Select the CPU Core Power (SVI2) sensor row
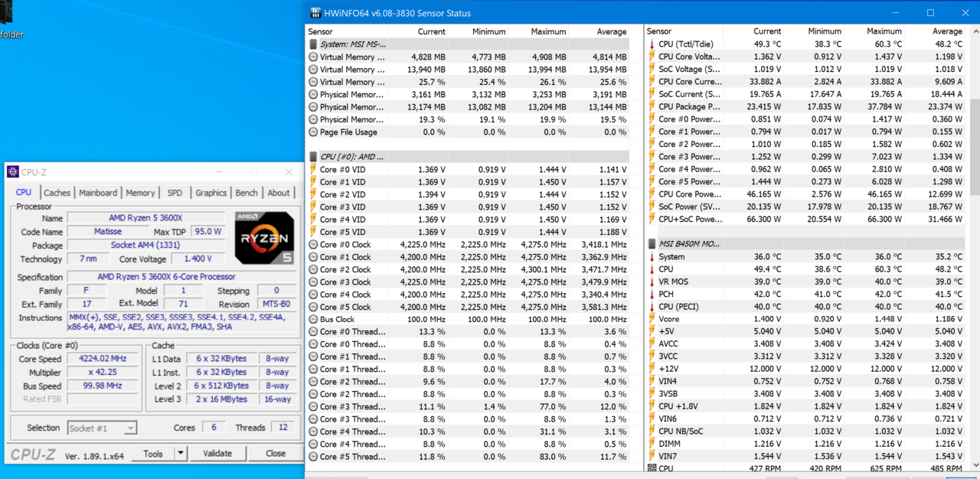This screenshot has width=980, height=479. (x=805, y=194)
